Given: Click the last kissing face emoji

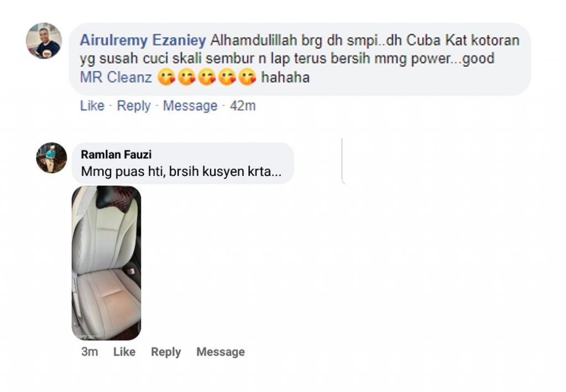Looking at the screenshot, I should (248, 77).
